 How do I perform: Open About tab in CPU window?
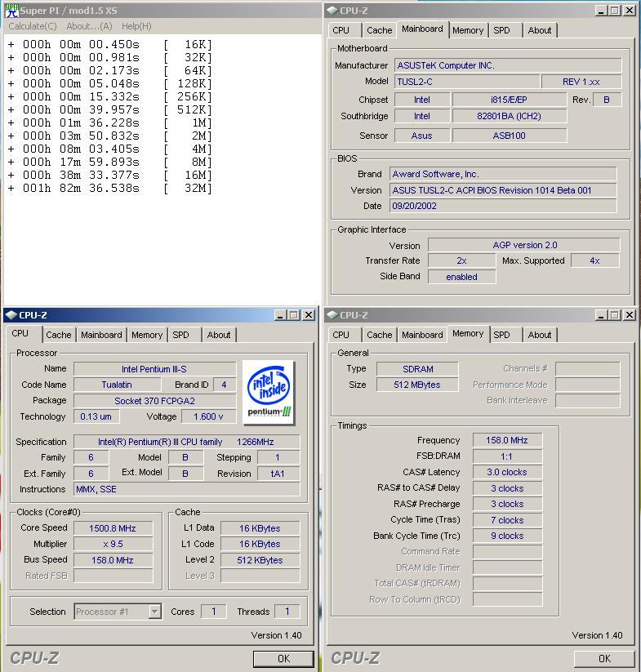coord(219,335)
